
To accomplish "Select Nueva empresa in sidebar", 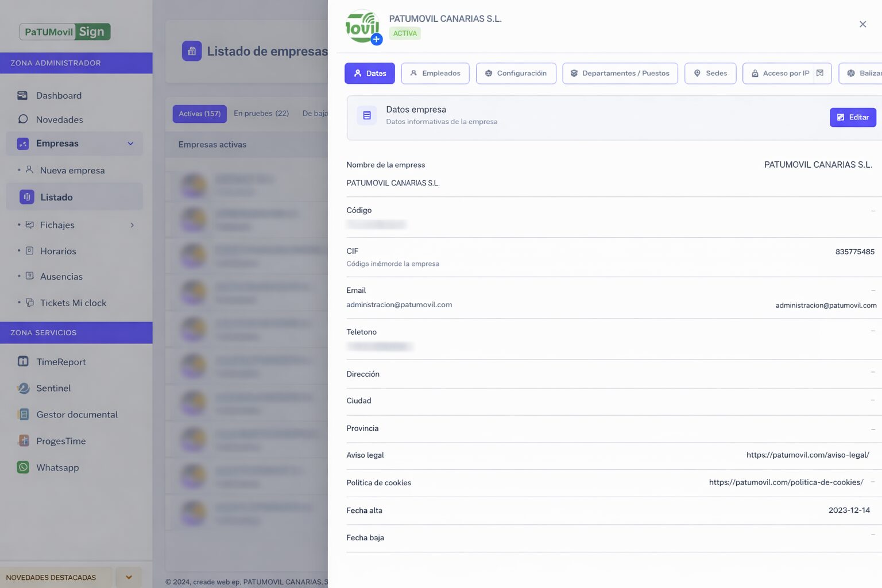I will (72, 171).
